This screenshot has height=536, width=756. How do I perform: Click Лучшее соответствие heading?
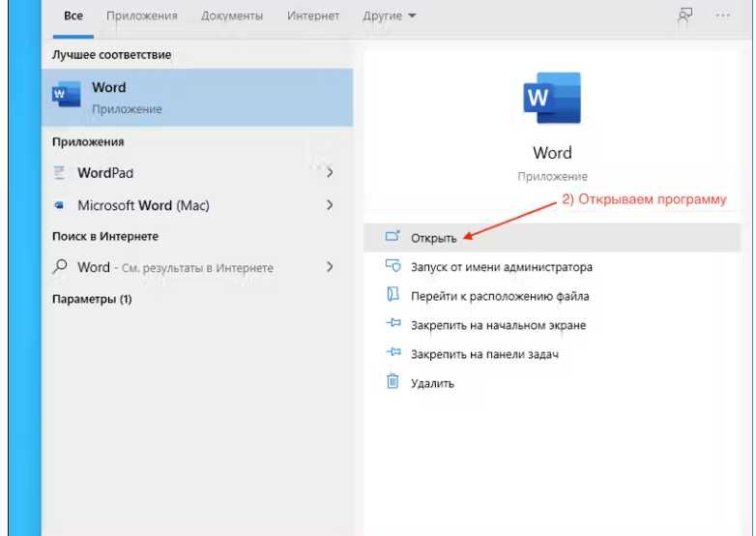(111, 55)
